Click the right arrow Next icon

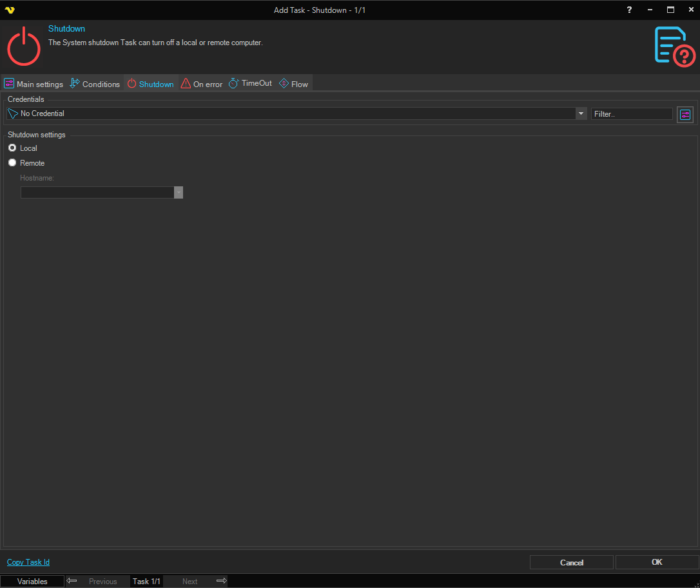point(221,581)
